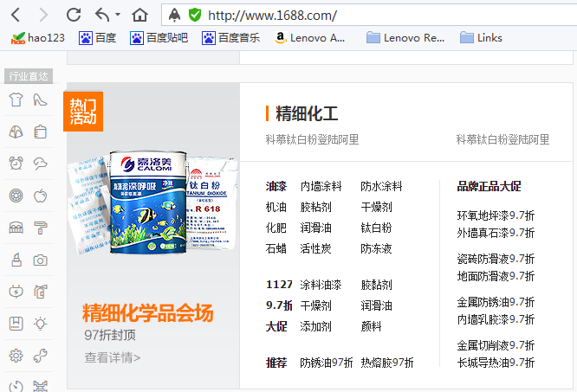Select the gear machinery category icon
This screenshot has height=392, width=577.
tap(16, 356)
